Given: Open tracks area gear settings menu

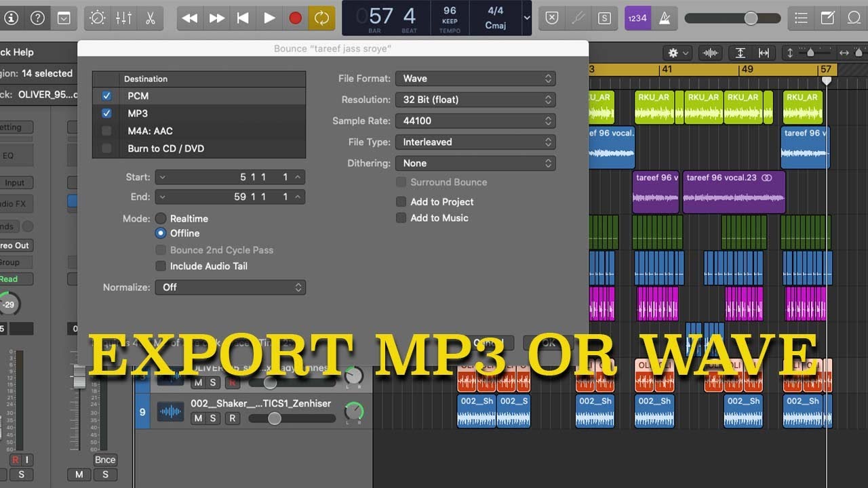Looking at the screenshot, I should 677,52.
